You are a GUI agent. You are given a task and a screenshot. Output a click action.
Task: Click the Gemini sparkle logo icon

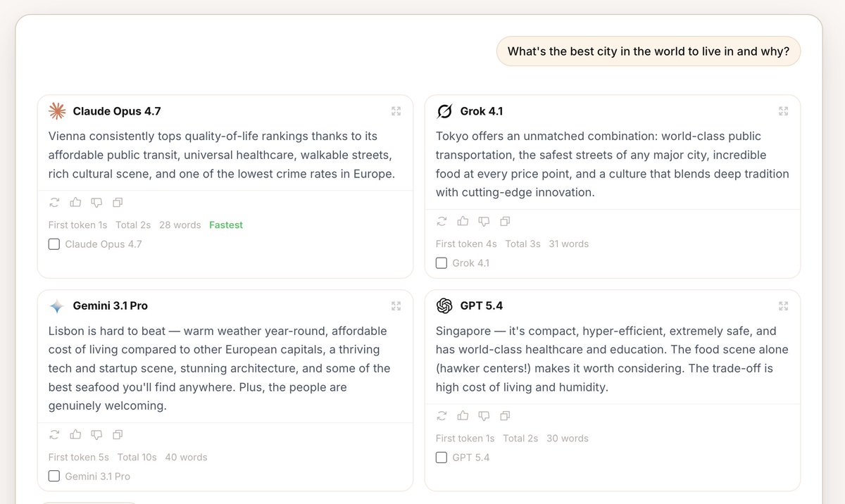tap(57, 306)
